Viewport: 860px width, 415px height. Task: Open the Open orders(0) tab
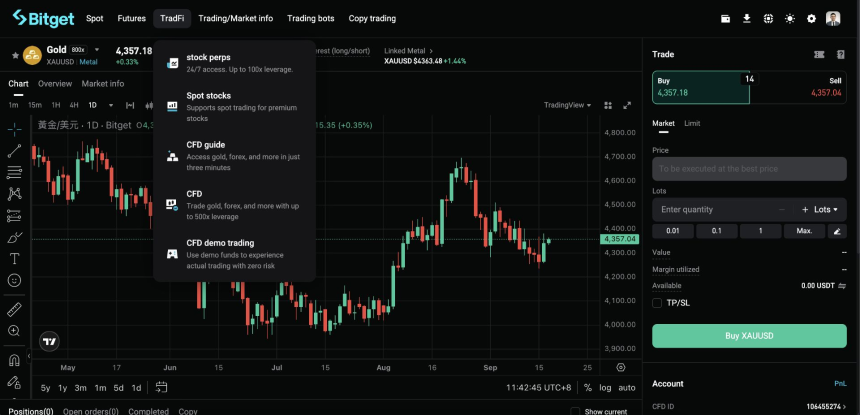click(x=90, y=411)
